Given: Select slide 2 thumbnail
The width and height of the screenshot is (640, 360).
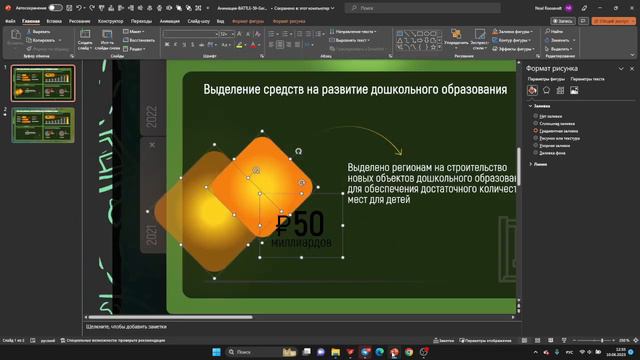Looking at the screenshot, I should pyautogui.click(x=43, y=125).
